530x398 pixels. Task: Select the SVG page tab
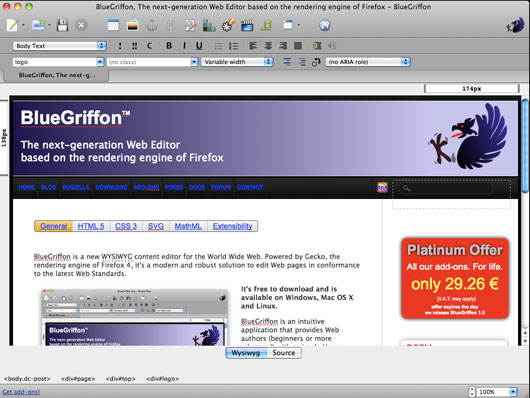coord(156,226)
